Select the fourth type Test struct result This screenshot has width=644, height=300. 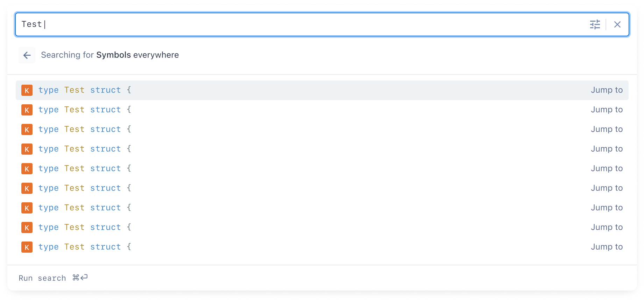tap(322, 149)
